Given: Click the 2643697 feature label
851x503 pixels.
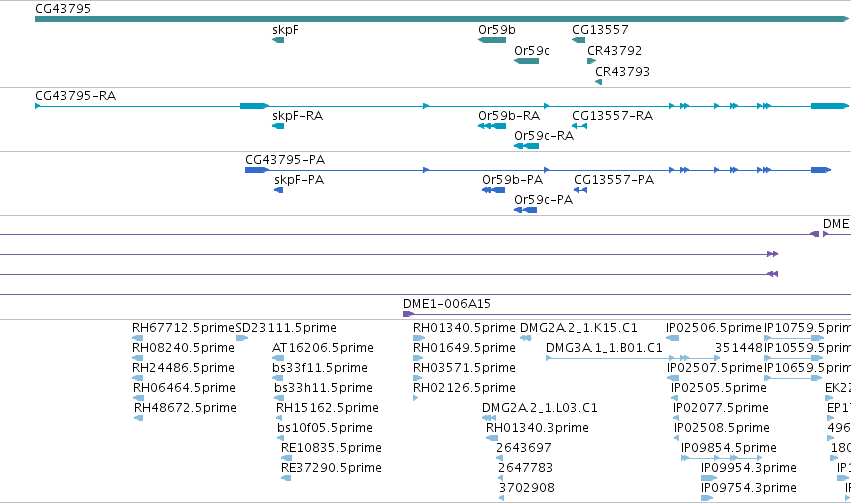Looking at the screenshot, I should [x=524, y=448].
